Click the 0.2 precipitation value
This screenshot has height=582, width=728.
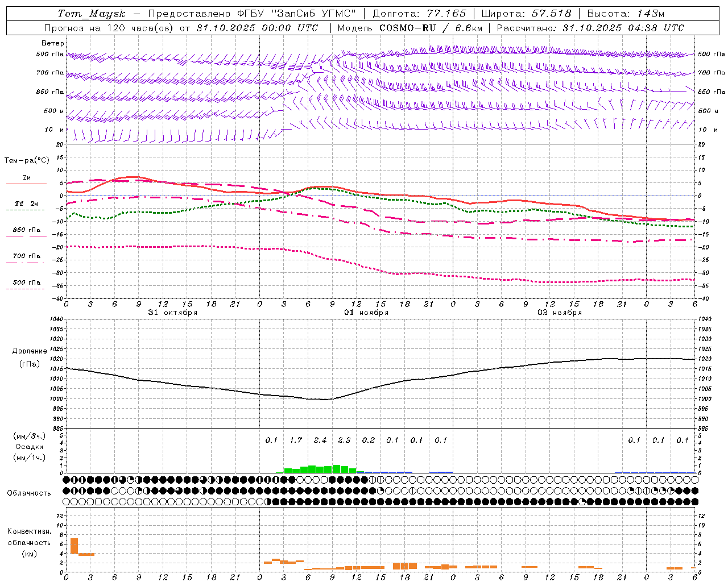[x=369, y=440]
